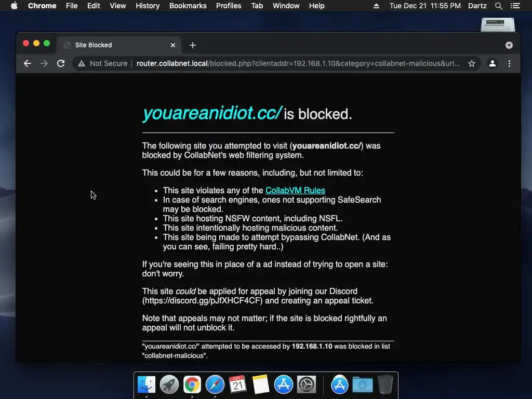Open the Chrome profile avatar menu
The width and height of the screenshot is (532, 399).
pyautogui.click(x=493, y=63)
